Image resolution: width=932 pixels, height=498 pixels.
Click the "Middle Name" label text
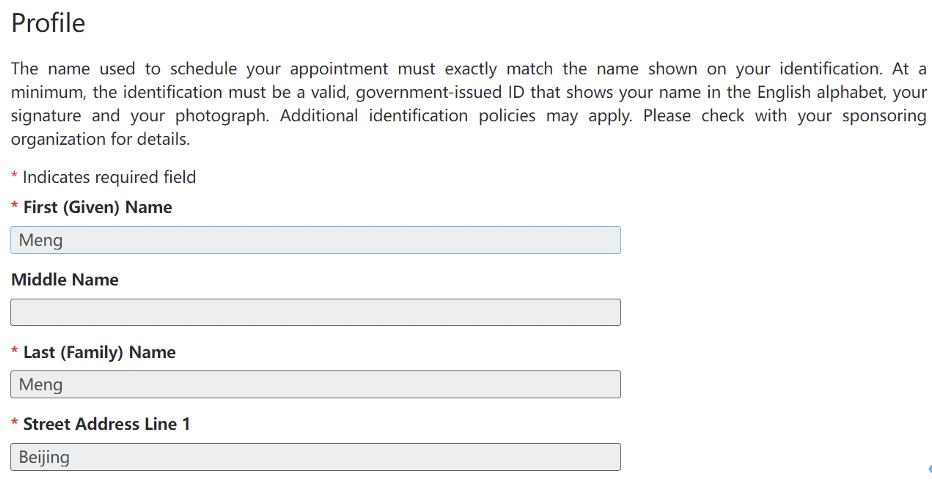[x=65, y=280]
